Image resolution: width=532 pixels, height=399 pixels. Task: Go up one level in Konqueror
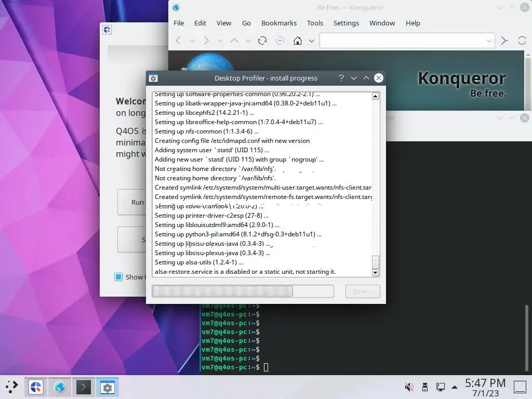(234, 41)
